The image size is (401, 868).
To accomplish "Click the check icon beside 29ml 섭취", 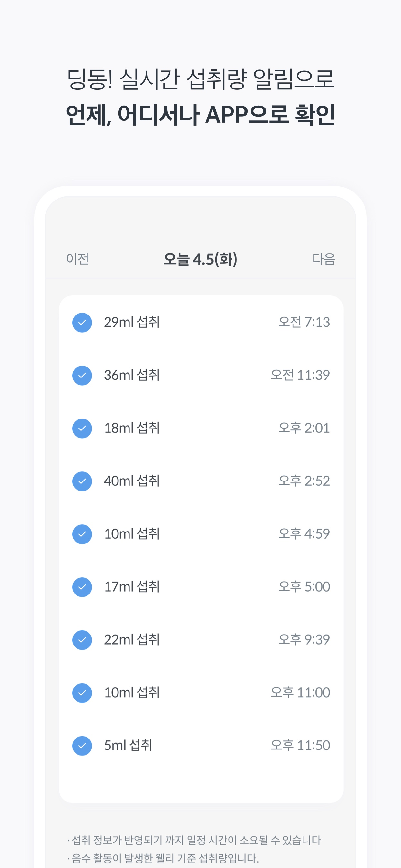I will (x=82, y=323).
